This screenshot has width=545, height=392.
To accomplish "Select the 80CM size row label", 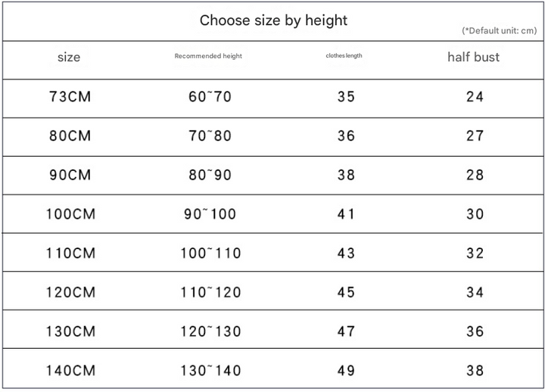I will click(70, 136).
